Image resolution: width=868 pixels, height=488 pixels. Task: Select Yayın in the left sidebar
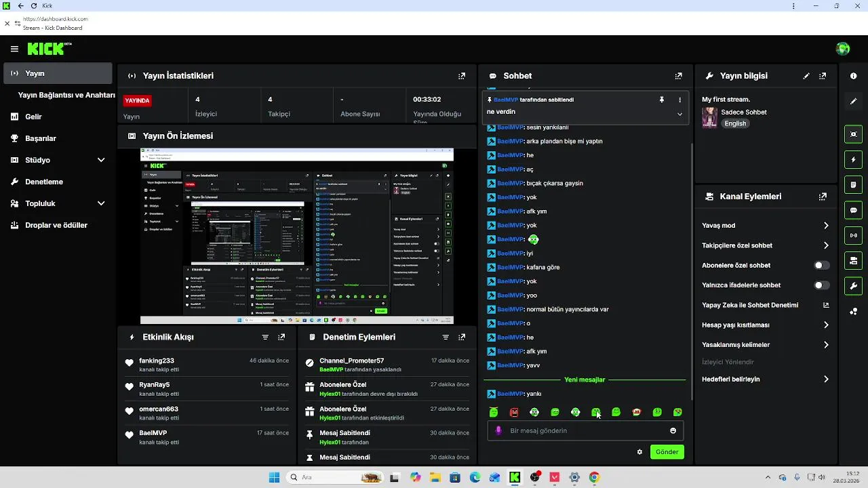click(57, 73)
